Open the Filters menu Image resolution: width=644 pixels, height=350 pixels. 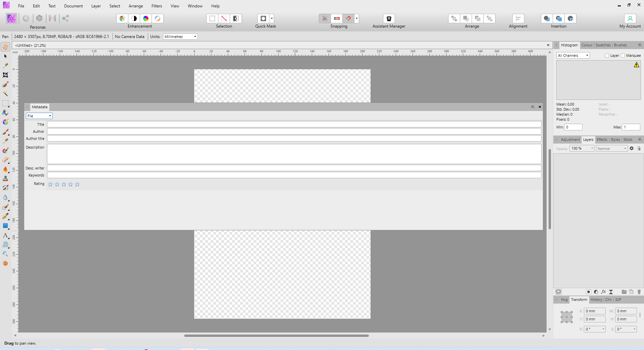[x=157, y=6]
